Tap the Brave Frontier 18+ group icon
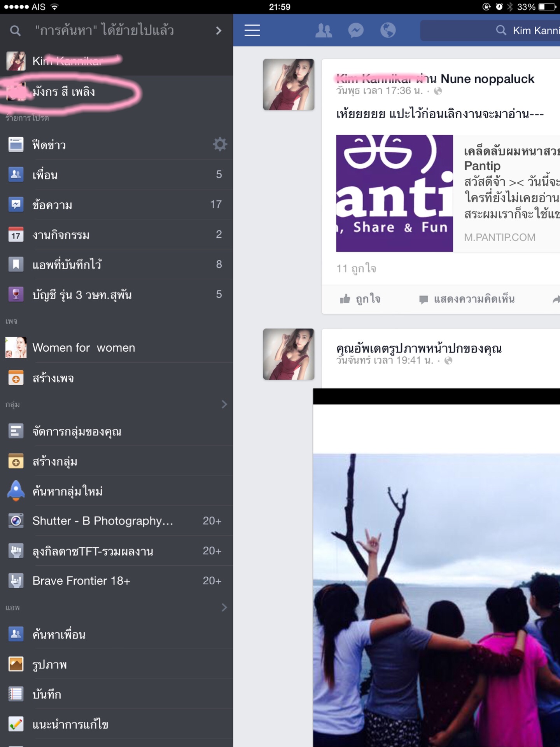The width and height of the screenshot is (560, 747). coord(16,580)
